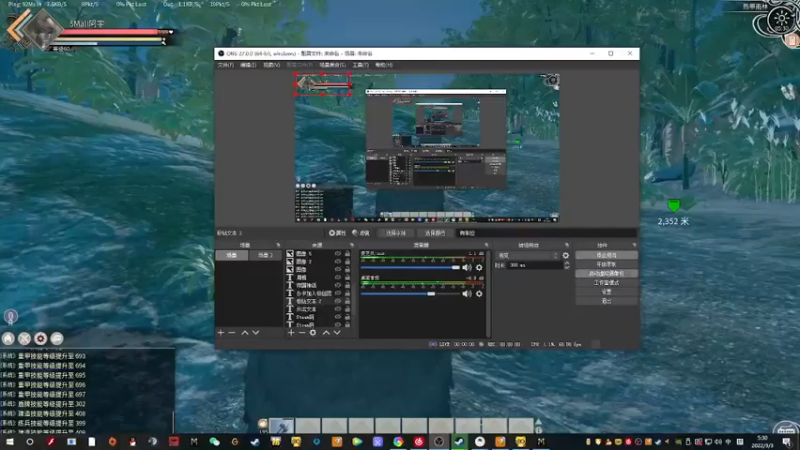Pop out the Scenes dock
Viewport: 800px width, 450px height.
pyautogui.click(x=278, y=245)
